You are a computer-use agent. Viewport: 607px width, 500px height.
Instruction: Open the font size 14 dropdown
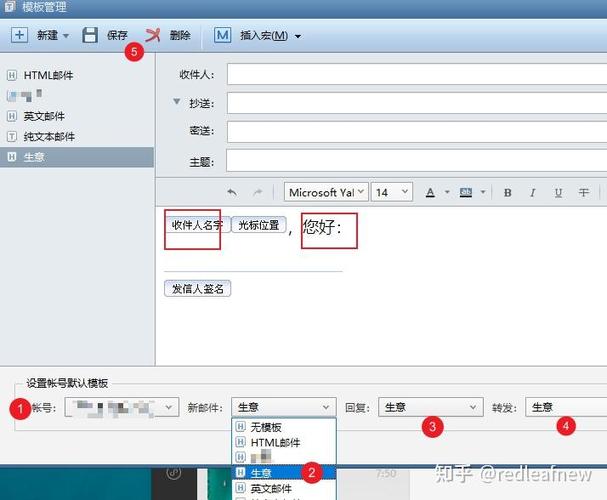coord(392,192)
